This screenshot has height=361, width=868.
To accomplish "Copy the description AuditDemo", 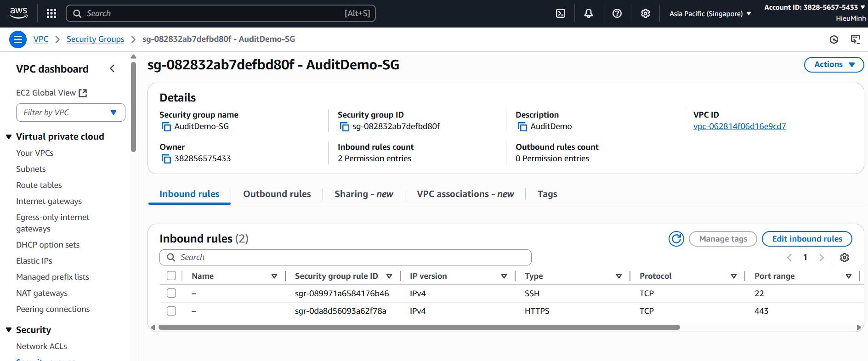I will click(522, 127).
